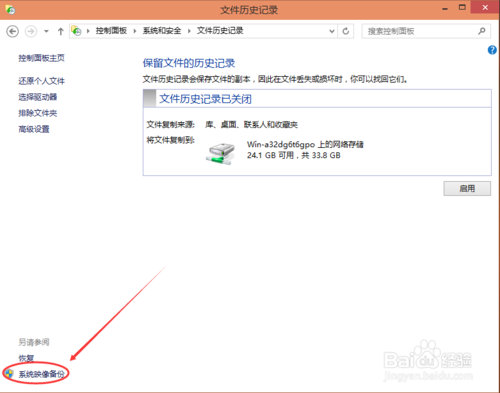Expand the chevron after 控制面板 breadcrumb
The width and height of the screenshot is (500, 393).
[135, 31]
